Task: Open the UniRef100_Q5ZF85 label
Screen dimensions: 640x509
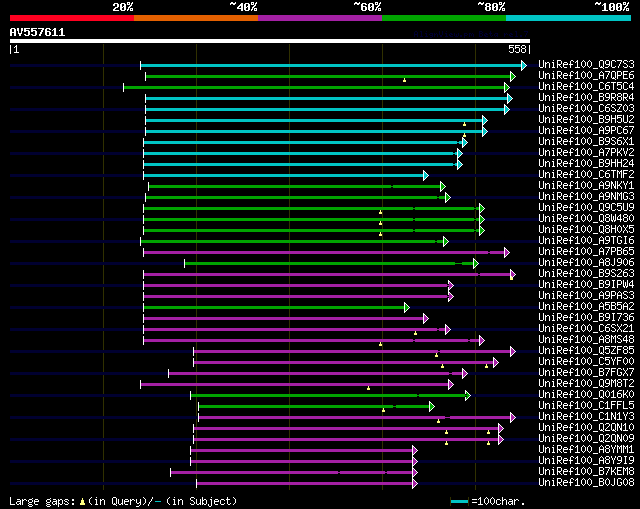Action: pos(586,351)
